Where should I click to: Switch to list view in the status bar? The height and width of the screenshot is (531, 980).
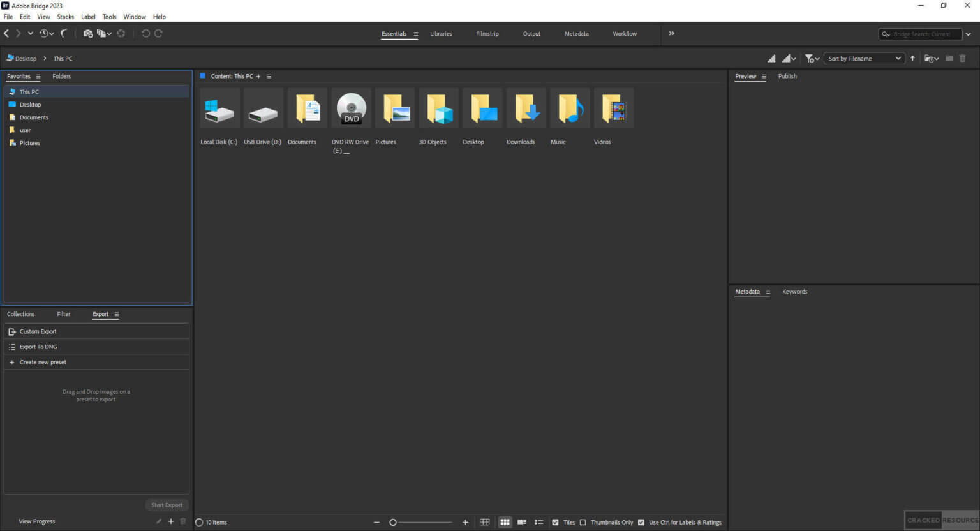[539, 522]
